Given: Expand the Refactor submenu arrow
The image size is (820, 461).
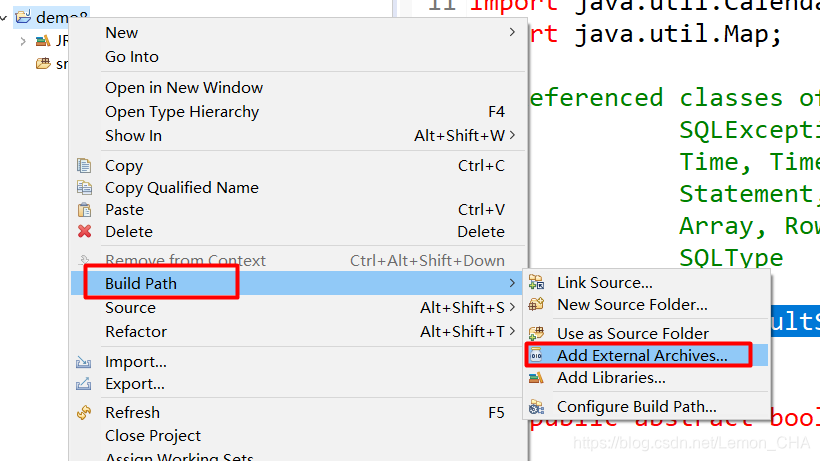Looking at the screenshot, I should click(x=512, y=331).
